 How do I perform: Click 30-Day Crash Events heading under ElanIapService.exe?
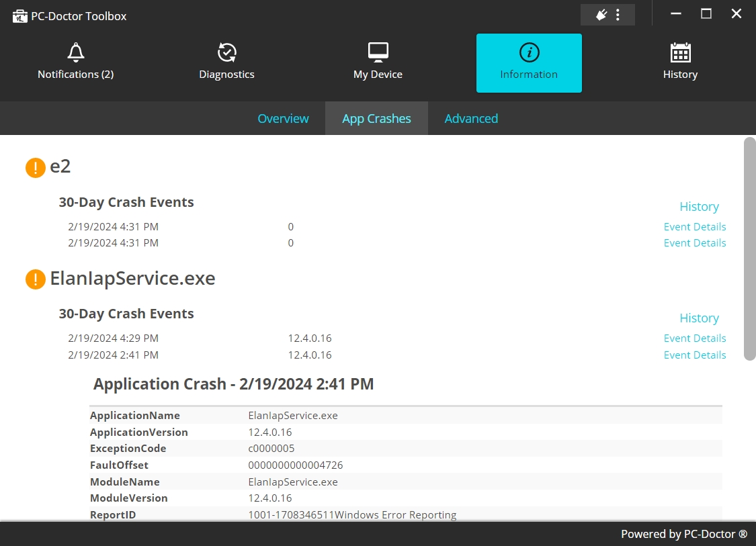(126, 314)
